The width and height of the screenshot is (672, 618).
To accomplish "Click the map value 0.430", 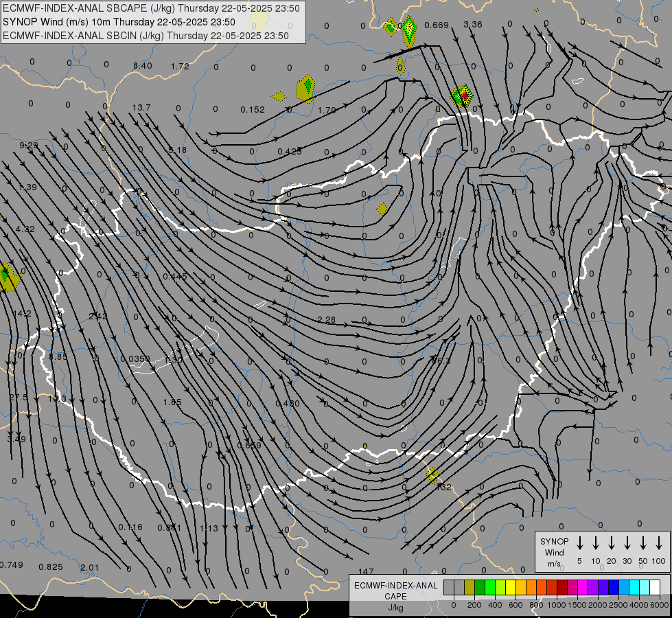I will click(288, 404).
